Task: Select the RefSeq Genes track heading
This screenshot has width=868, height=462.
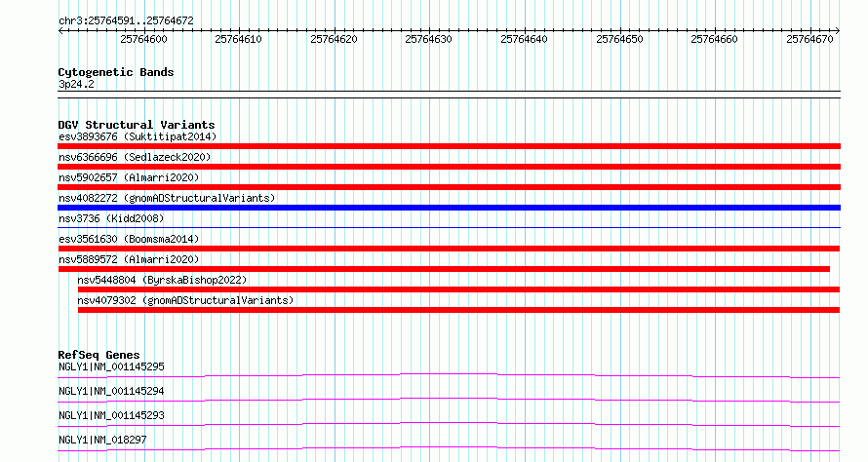Action: [99, 355]
